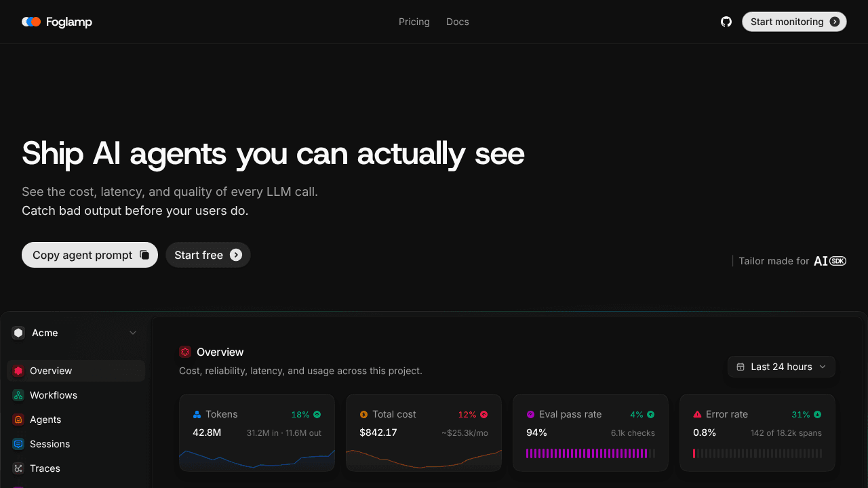Image resolution: width=868 pixels, height=488 pixels.
Task: Open the Last 24 hours dropdown
Action: tap(781, 367)
